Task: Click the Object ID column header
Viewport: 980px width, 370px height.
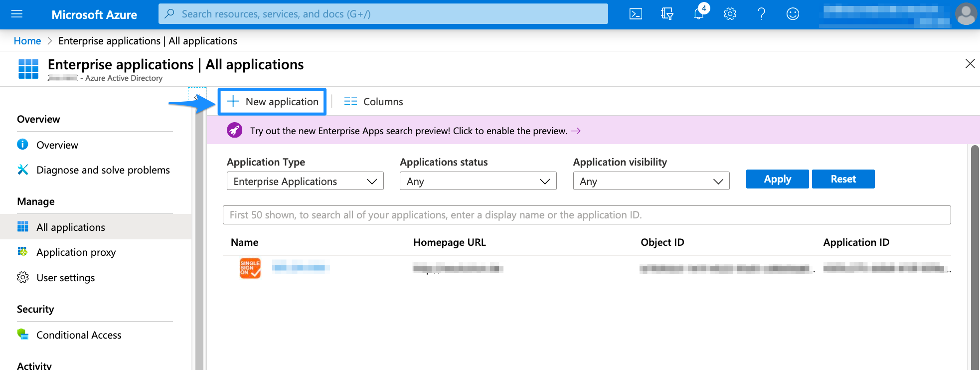Action: click(662, 242)
